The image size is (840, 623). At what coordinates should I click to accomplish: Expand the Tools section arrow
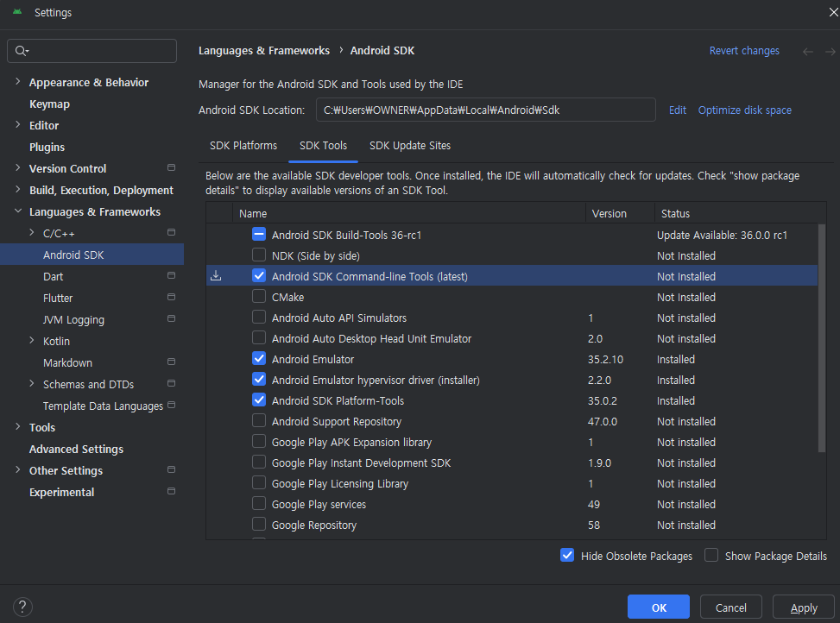17,426
